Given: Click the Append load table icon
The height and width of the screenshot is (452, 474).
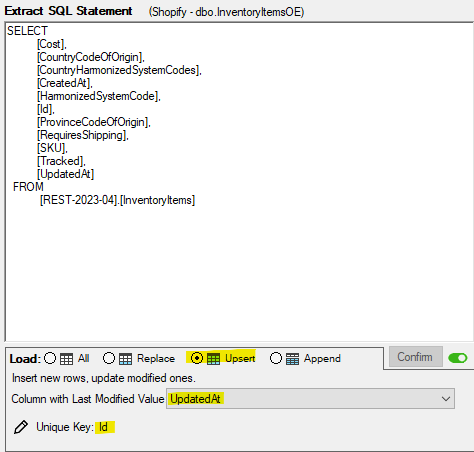Looking at the screenshot, I should point(292,359).
